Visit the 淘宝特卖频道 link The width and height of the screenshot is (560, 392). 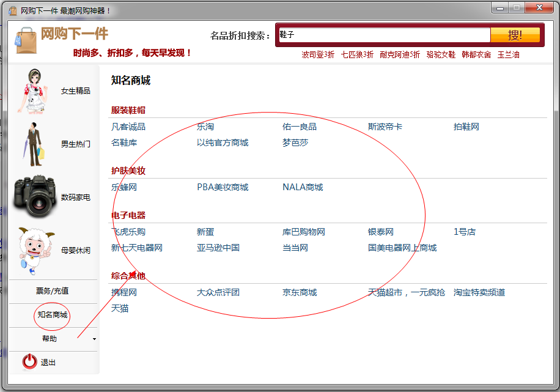tap(479, 293)
